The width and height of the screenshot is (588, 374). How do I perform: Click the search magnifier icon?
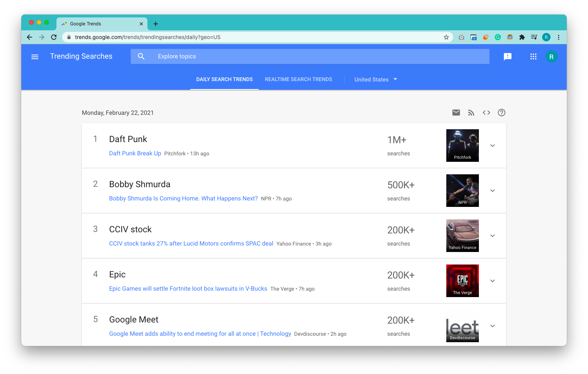[141, 56]
